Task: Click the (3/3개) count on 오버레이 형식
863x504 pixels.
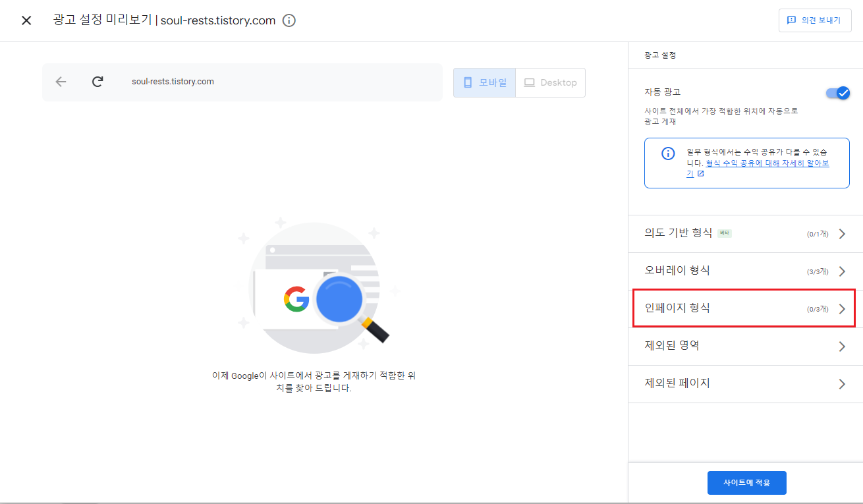Action: [818, 271]
